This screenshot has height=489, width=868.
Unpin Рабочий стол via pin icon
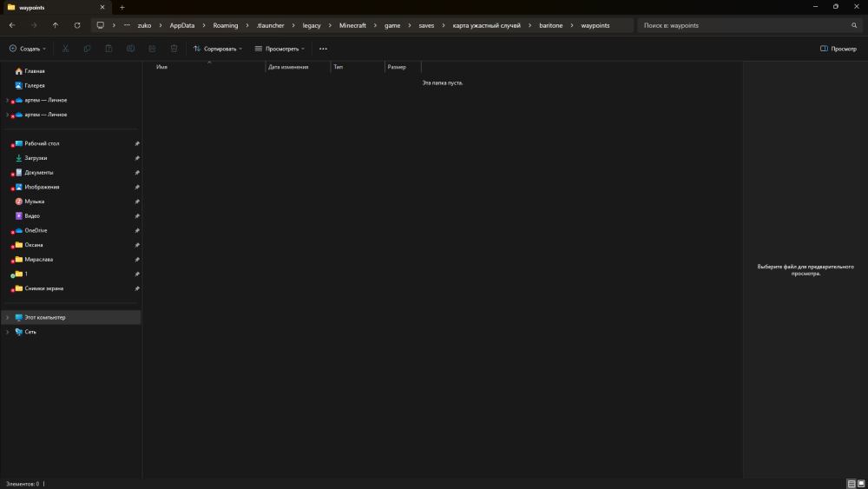137,143
